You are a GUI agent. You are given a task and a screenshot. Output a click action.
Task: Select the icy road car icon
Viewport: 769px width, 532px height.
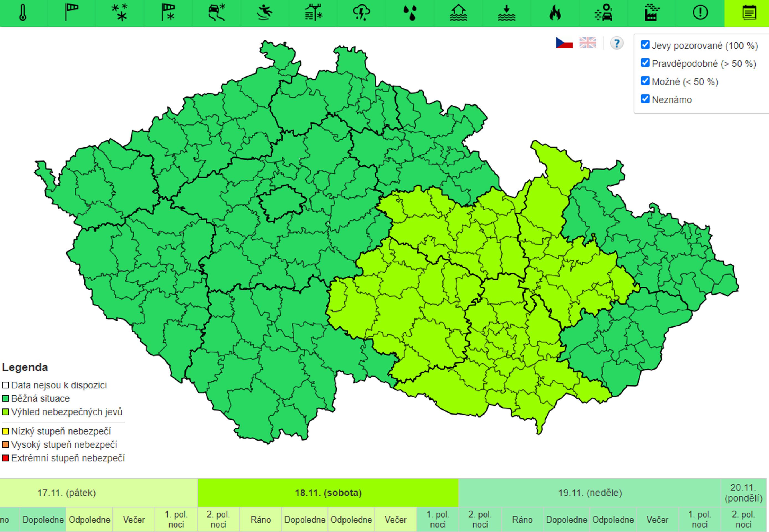[217, 13]
